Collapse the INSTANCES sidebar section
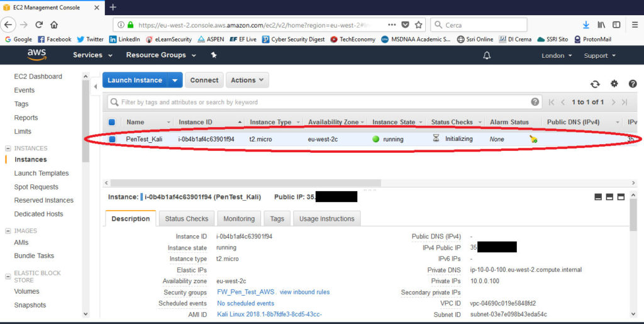Screen dimensions: 644x324 click(x=8, y=148)
